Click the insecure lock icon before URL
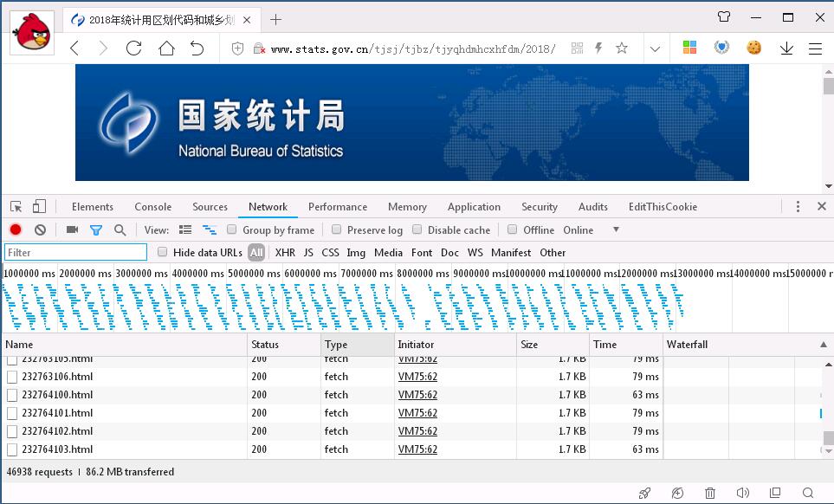 [x=259, y=48]
